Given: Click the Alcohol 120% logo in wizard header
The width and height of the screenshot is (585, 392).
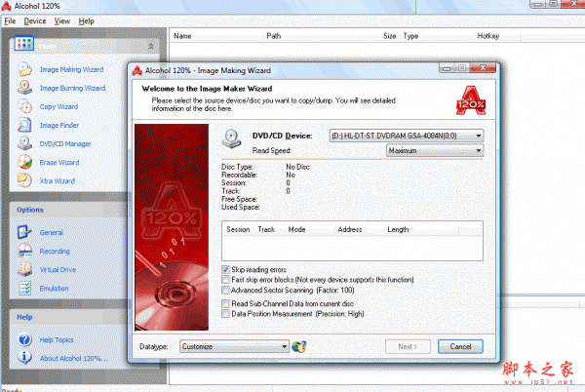Looking at the screenshot, I should coord(471,100).
